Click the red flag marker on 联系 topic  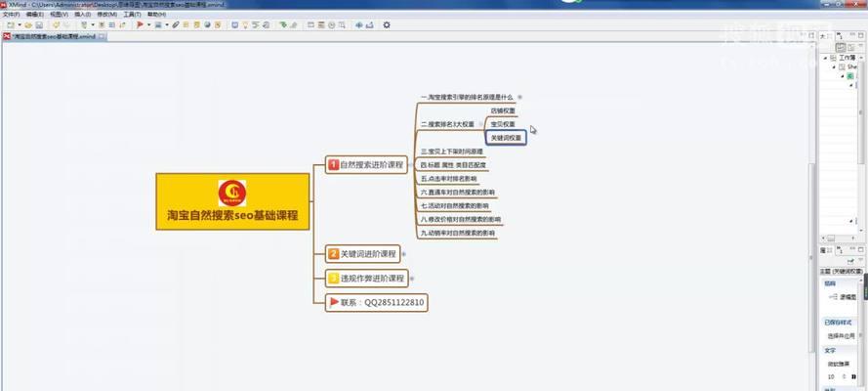click(334, 302)
